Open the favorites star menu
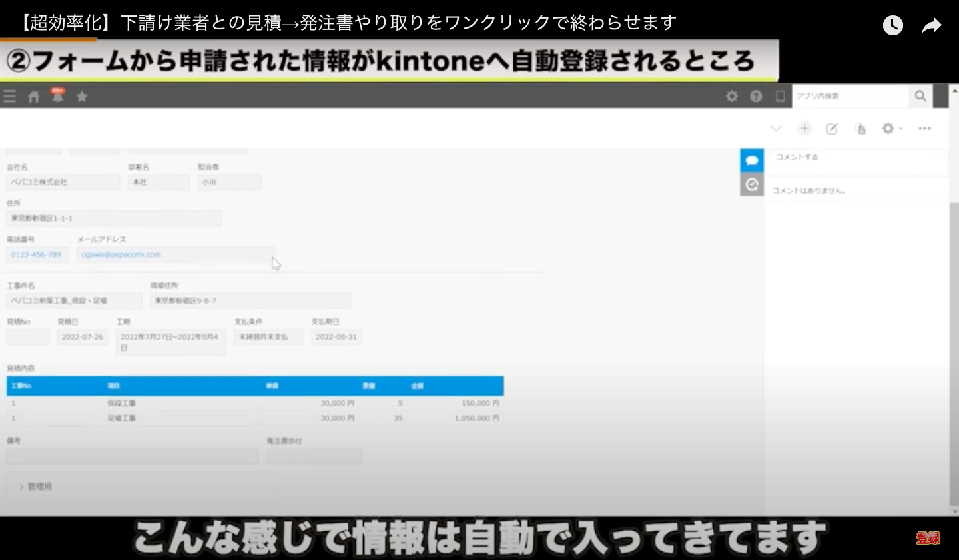959x560 pixels. (x=81, y=96)
